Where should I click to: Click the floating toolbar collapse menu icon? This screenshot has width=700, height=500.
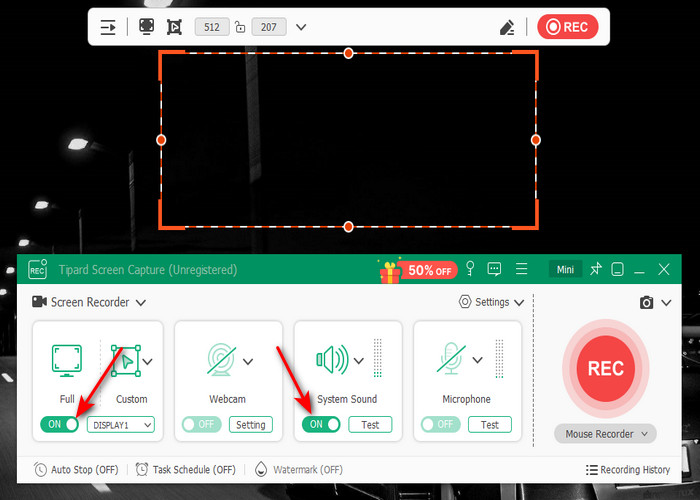pos(108,27)
